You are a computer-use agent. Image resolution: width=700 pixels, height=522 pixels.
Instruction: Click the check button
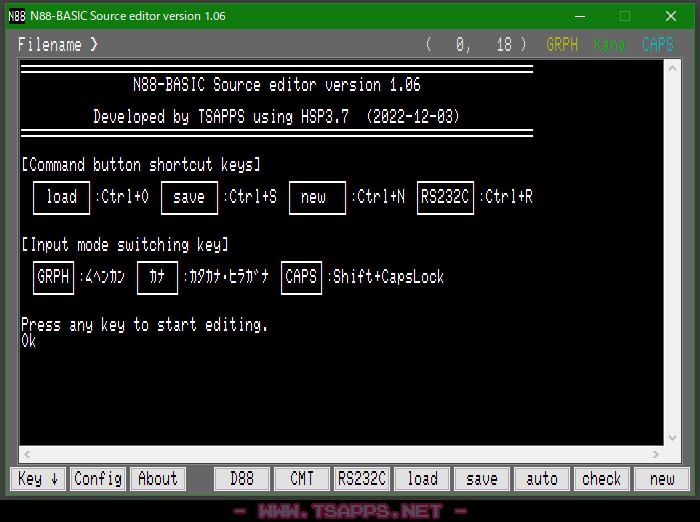[602, 479]
